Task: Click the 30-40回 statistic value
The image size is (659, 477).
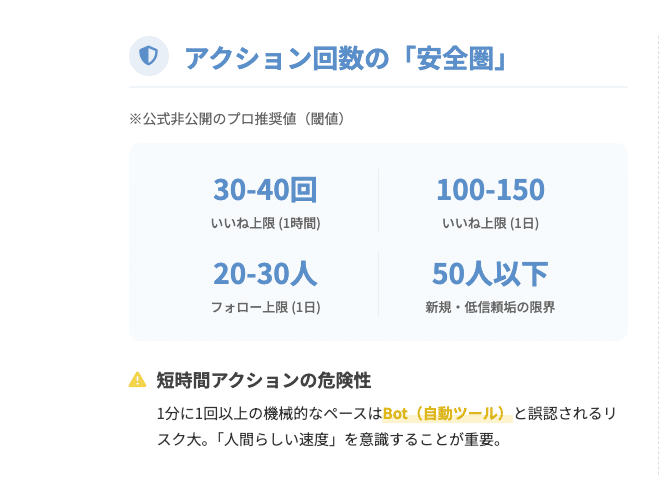Action: [x=265, y=189]
